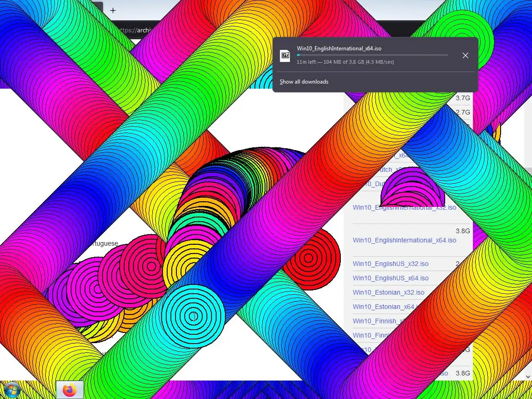Screen dimensions: 532x399
Task: Open the Win10_EnglishInternational_x32.iso link
Action: (405, 207)
